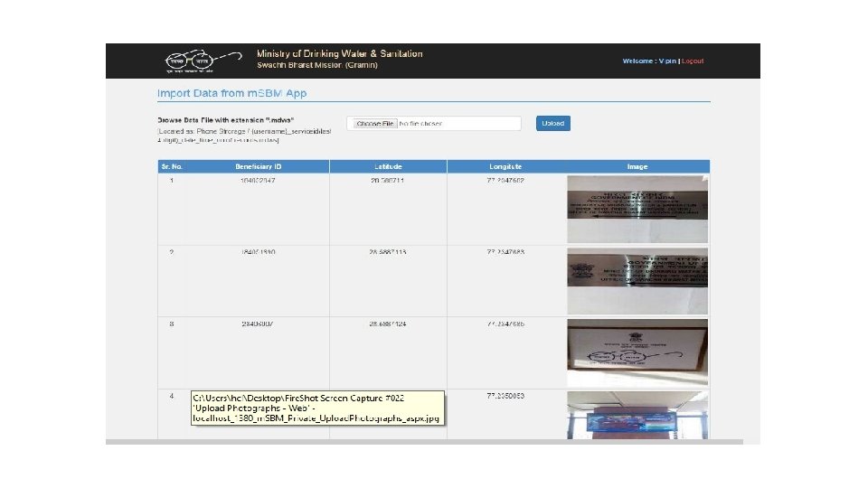Click the Swachh Bharat Mission (Gramin) subtitle
This screenshot has width=868, height=488.
(317, 65)
